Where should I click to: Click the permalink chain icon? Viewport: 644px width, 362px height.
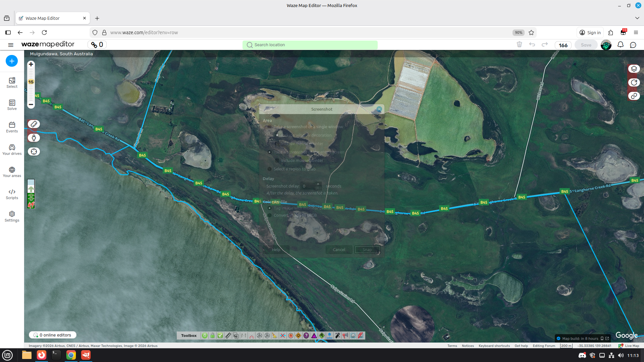(x=634, y=96)
